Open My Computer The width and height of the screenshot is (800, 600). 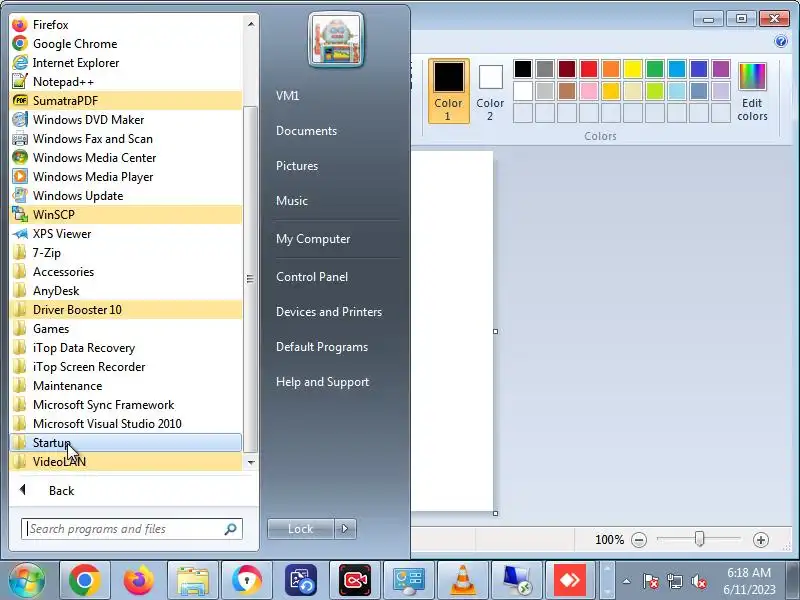(x=313, y=239)
